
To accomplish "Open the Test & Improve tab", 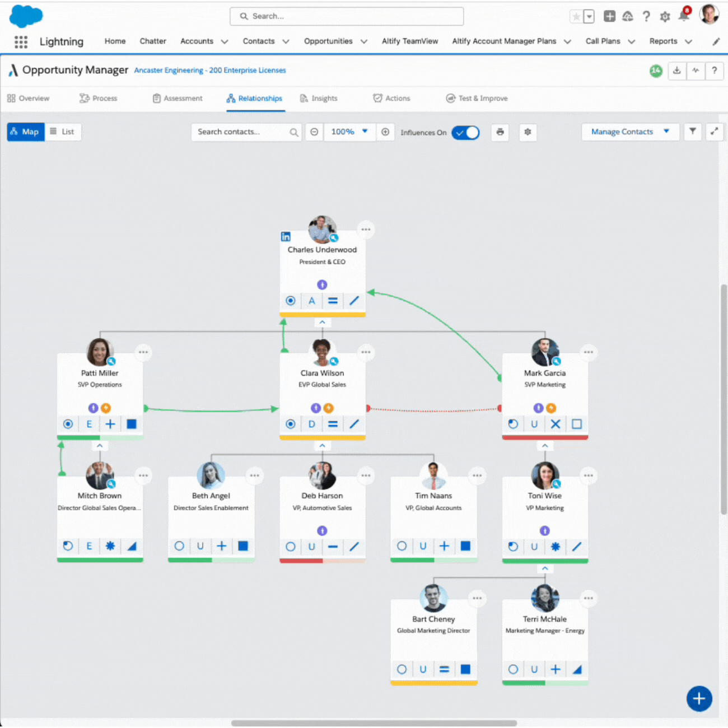I will coord(477,99).
